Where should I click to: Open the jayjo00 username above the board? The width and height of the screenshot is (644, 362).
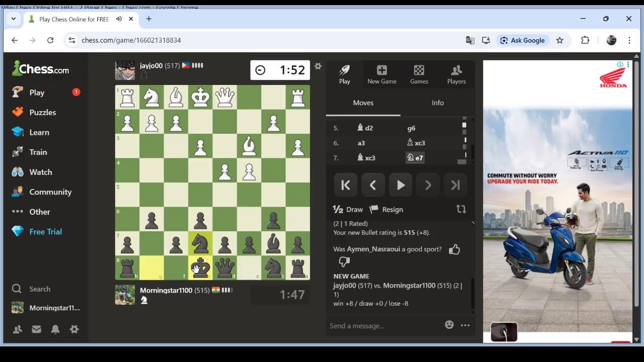point(151,65)
